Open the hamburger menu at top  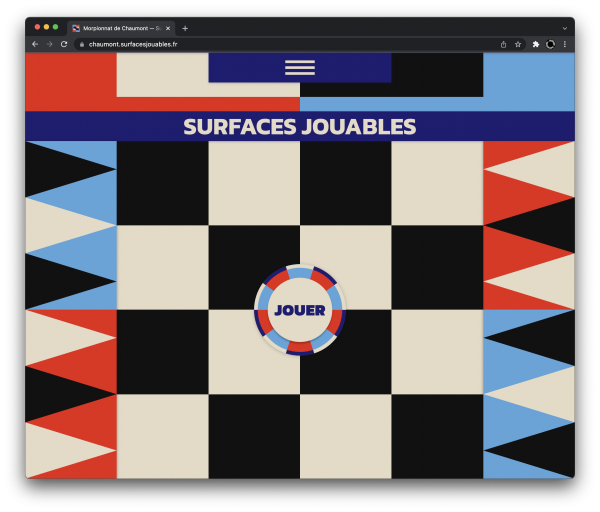tap(299, 68)
